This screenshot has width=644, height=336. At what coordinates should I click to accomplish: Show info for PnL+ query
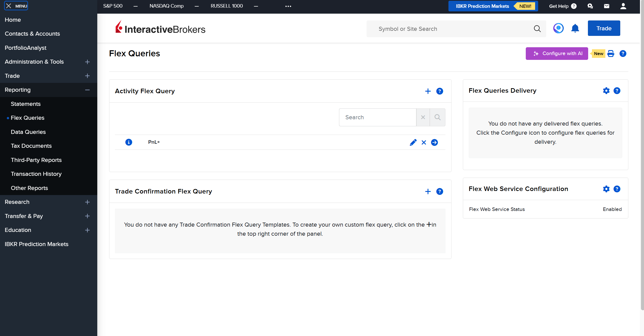coord(129,142)
